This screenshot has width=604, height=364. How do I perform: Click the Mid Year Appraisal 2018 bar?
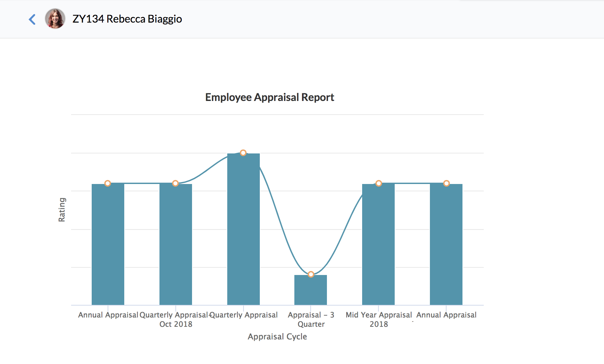378,244
